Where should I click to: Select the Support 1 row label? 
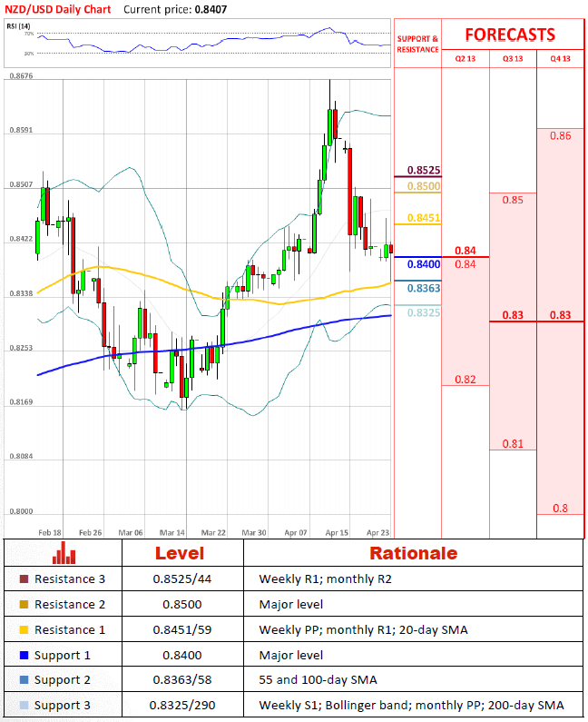62,655
